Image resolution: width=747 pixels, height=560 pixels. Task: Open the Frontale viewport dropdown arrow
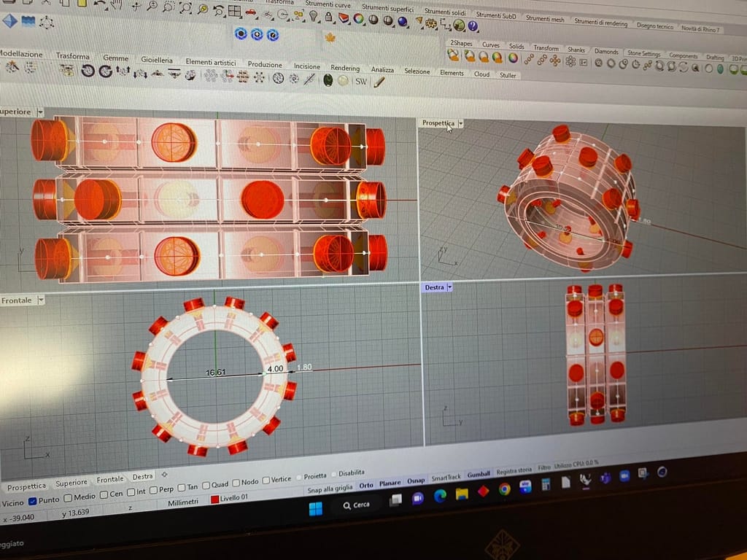coord(41,300)
